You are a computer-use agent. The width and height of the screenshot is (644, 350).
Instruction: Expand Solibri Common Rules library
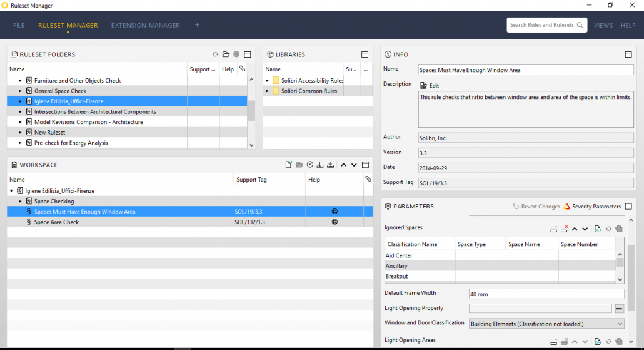click(268, 91)
